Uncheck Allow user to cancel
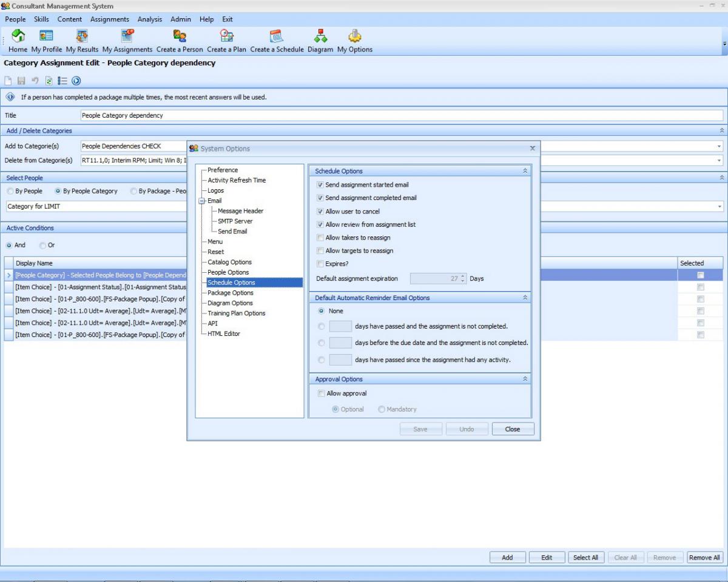The height and width of the screenshot is (582, 728). click(x=320, y=212)
